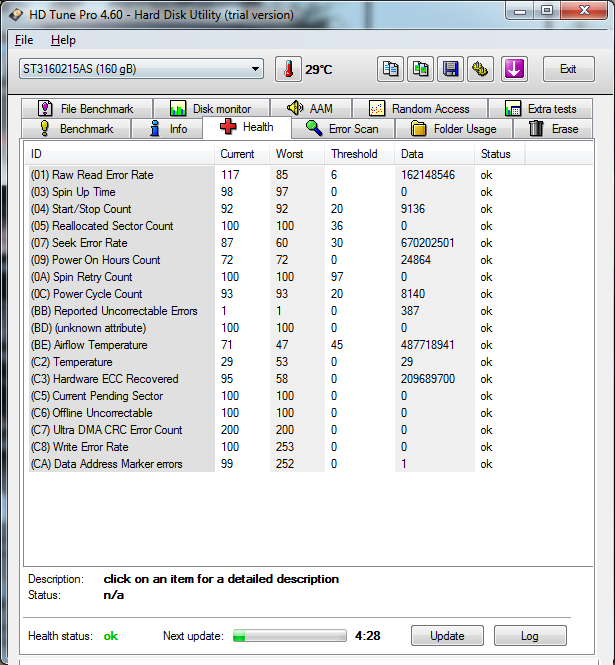Click the Log button

[x=530, y=636]
